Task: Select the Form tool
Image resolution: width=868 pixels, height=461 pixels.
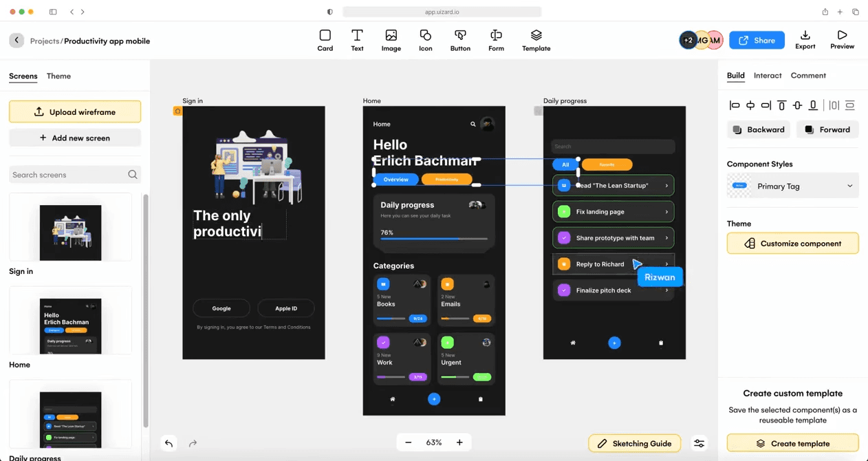Action: [496, 40]
